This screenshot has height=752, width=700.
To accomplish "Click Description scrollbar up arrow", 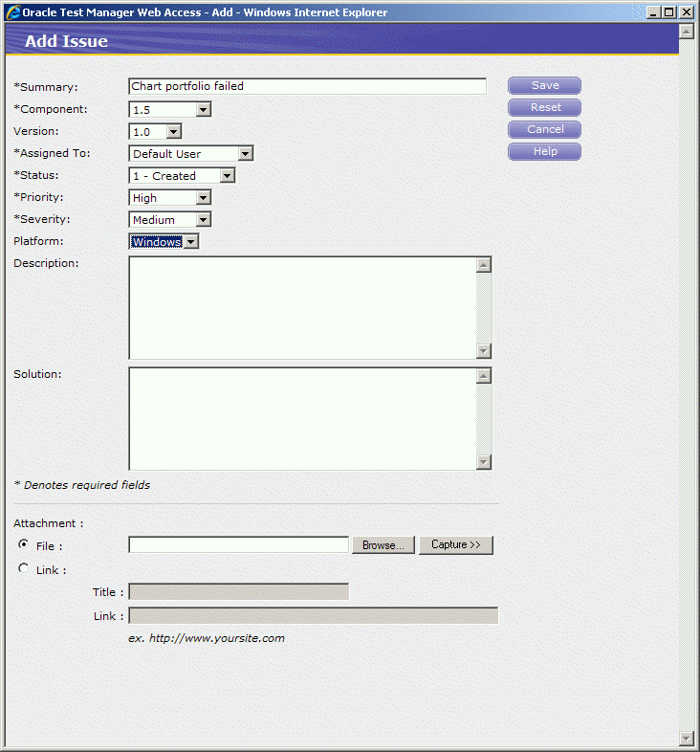I will tap(484, 265).
